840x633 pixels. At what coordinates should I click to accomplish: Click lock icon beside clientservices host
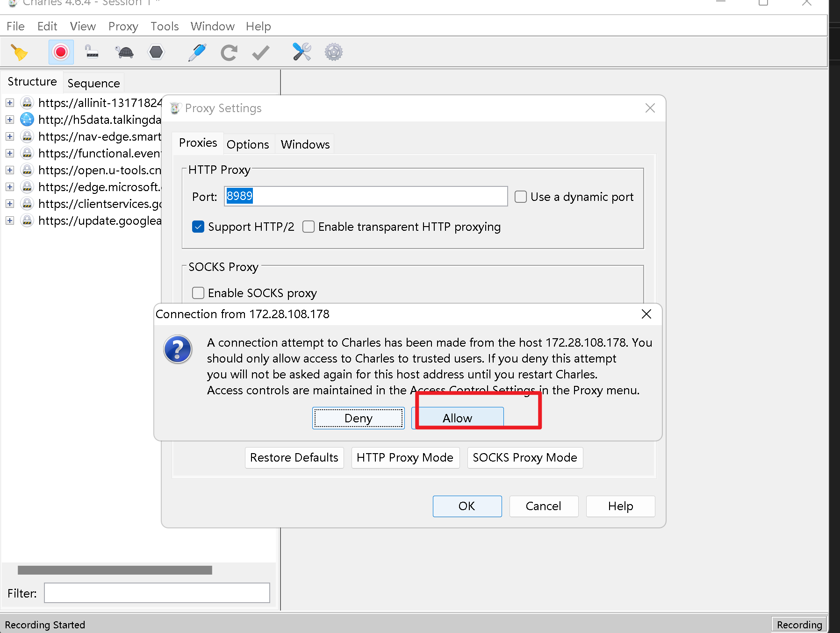pyautogui.click(x=28, y=204)
